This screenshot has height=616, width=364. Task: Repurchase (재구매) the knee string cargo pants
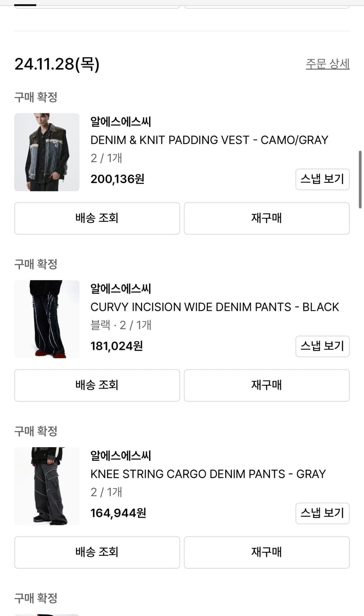(266, 552)
